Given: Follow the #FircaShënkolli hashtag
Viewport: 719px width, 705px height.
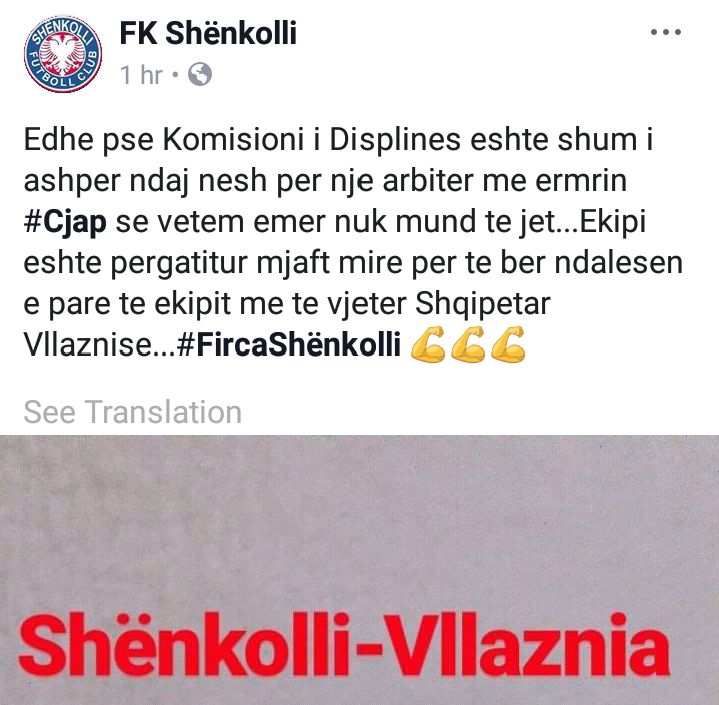Looking at the screenshot, I should pyautogui.click(x=289, y=345).
